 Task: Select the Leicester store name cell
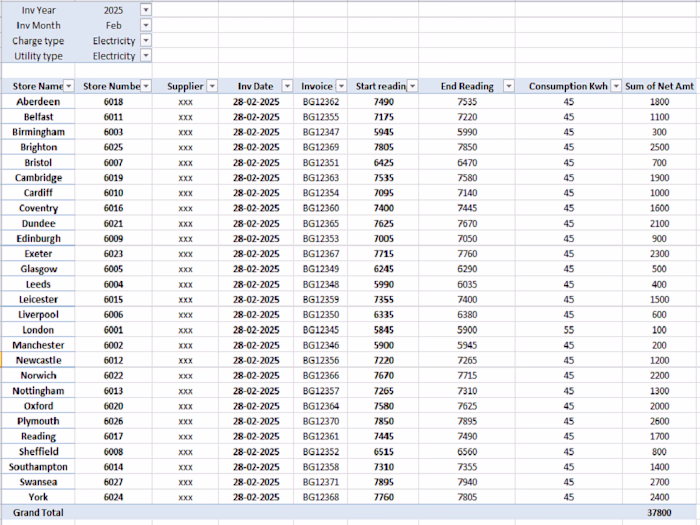point(38,299)
